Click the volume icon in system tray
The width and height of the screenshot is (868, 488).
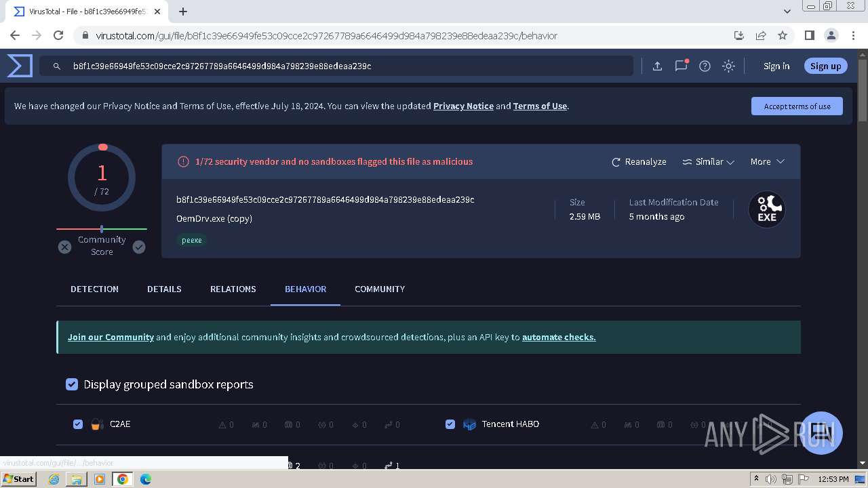(771, 479)
